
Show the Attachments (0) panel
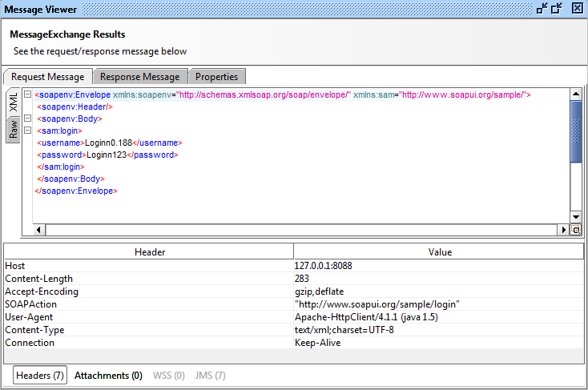pos(108,376)
